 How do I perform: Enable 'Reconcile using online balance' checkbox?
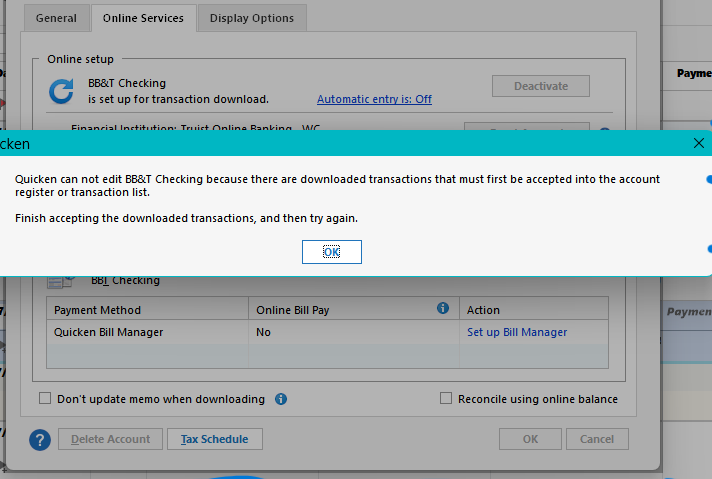point(446,398)
